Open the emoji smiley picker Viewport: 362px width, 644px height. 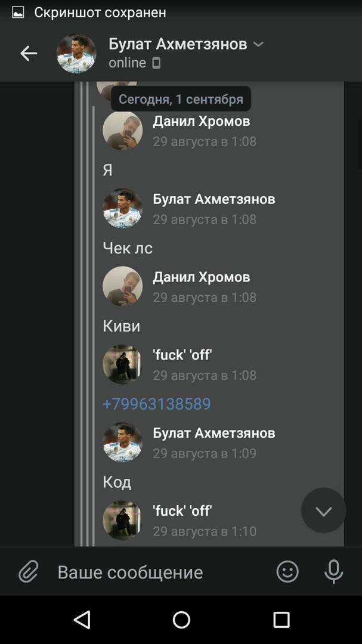point(287,571)
